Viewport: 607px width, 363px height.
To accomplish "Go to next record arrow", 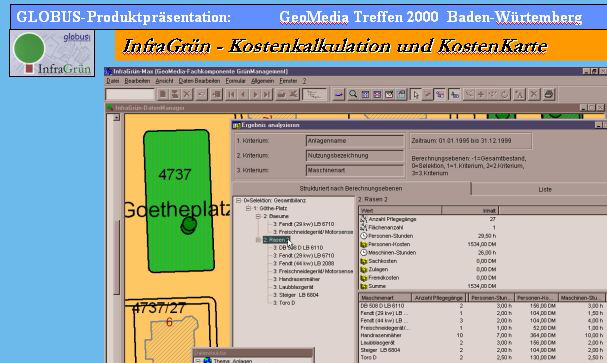I will [x=255, y=94].
